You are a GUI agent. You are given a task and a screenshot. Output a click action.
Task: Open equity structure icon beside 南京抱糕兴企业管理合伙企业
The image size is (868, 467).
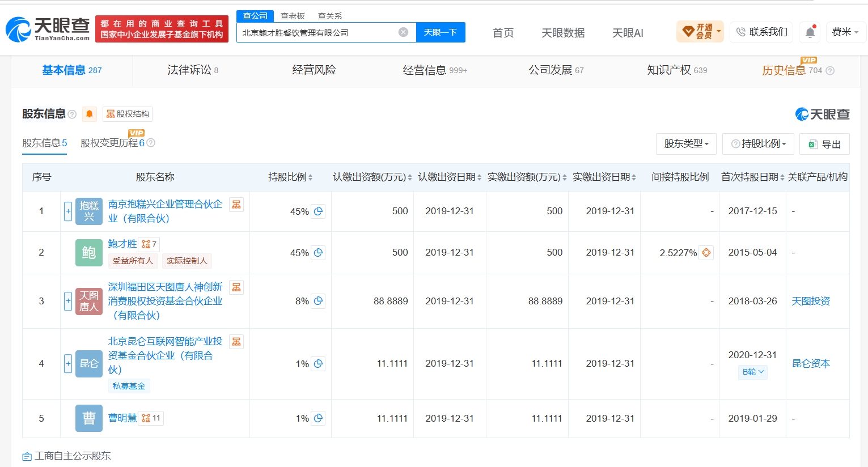point(236,205)
